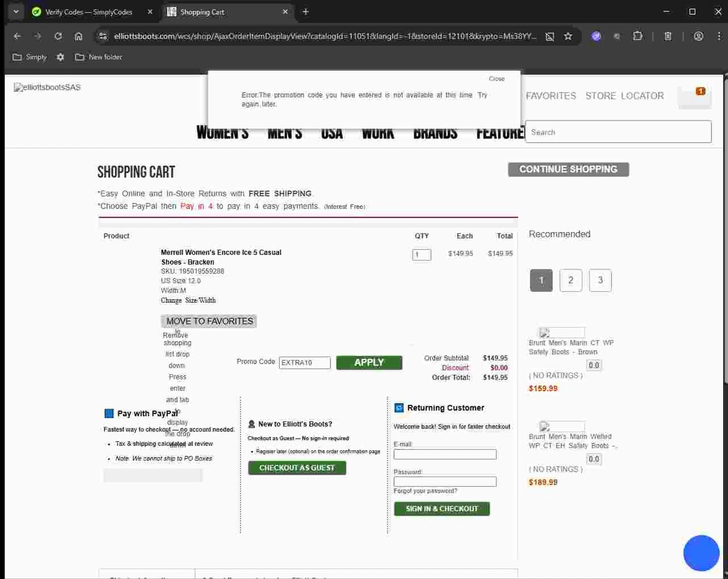This screenshot has height=579, width=728.
Task: Open Chrome three-dot menu
Action: (x=719, y=36)
